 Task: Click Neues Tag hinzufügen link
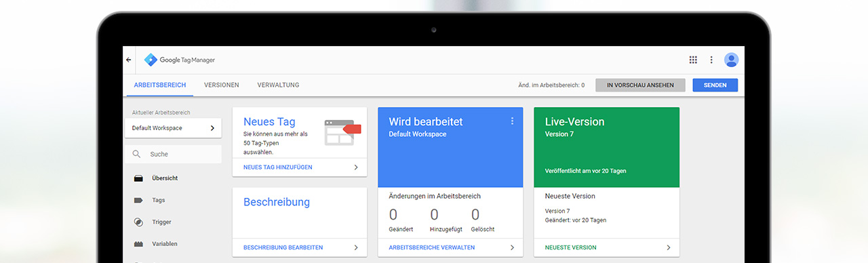click(278, 167)
